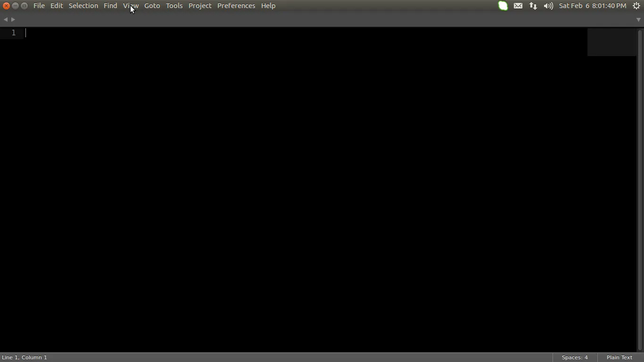Click the vertical scrollbar of the editor
The width and height of the screenshot is (644, 362).
pos(640,189)
